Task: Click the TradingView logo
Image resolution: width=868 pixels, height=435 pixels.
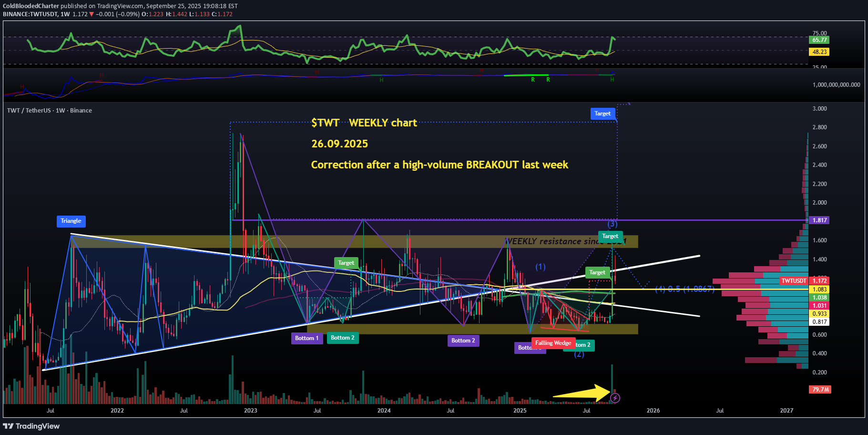Action: (x=31, y=426)
